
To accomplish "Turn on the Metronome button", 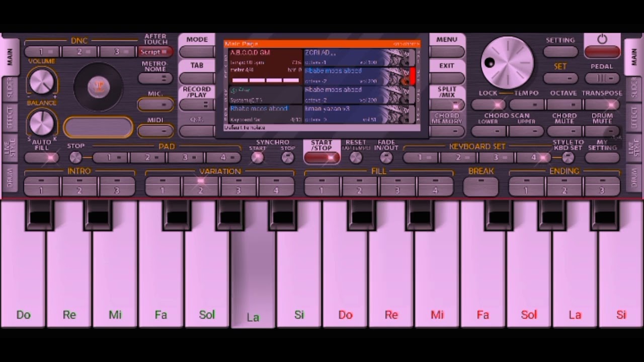I will pyautogui.click(x=155, y=78).
